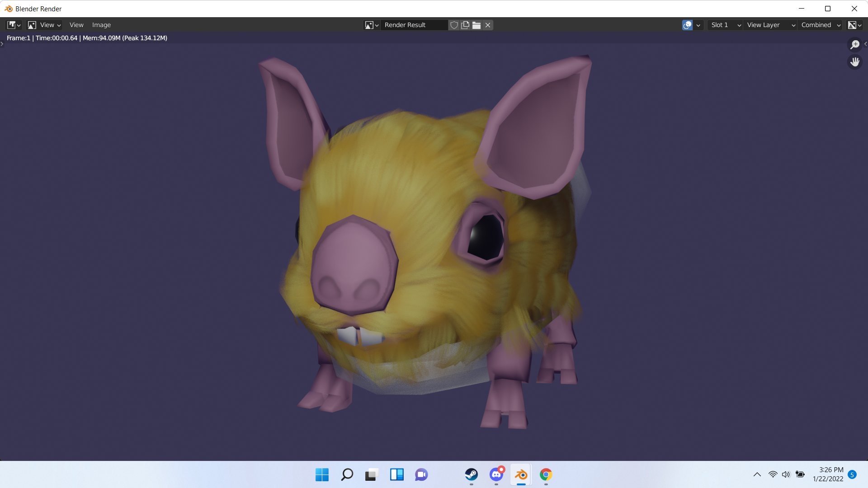Click the new image copy icon
This screenshot has height=488, width=868.
tap(465, 25)
